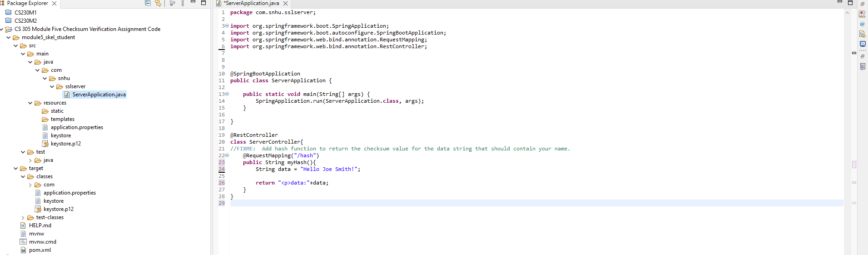
Task: Click the greyed Focus on Active Task icon
Action: point(172,3)
